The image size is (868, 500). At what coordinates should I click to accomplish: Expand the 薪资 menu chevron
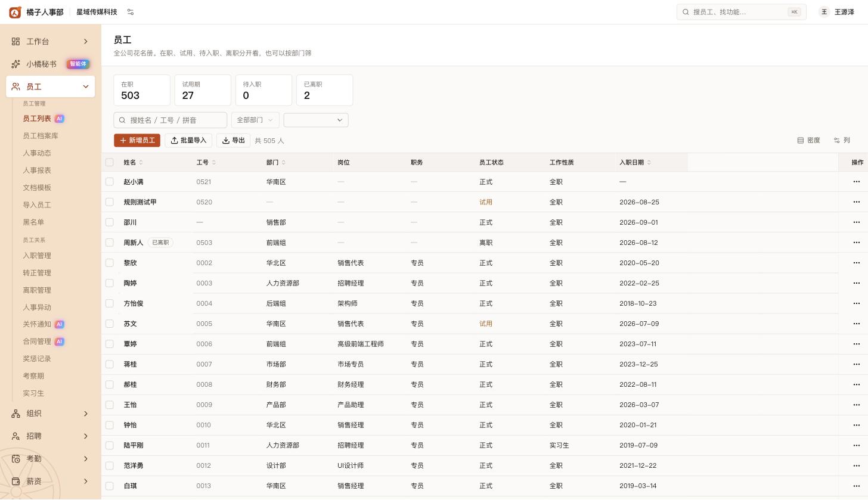[85, 482]
